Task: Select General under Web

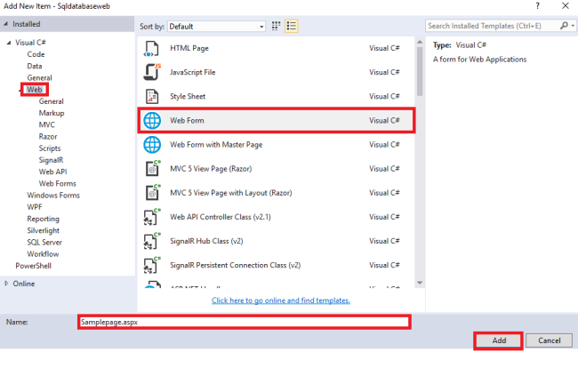Action: [x=52, y=101]
